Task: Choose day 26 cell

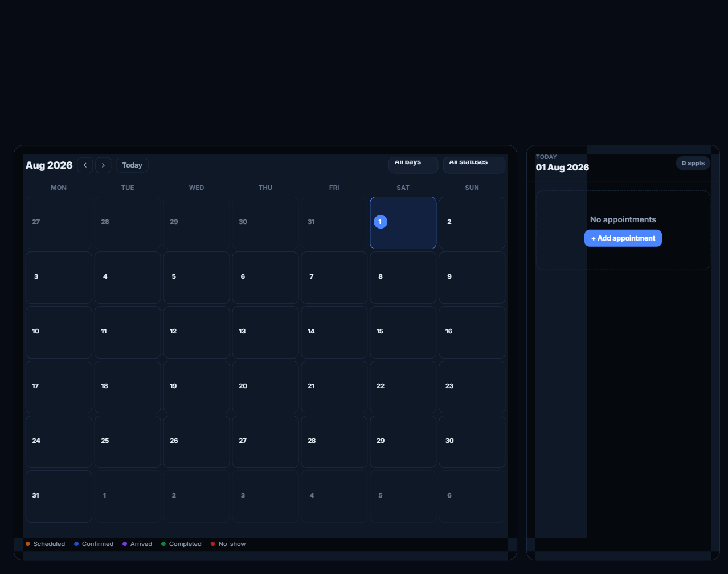Action: (197, 442)
